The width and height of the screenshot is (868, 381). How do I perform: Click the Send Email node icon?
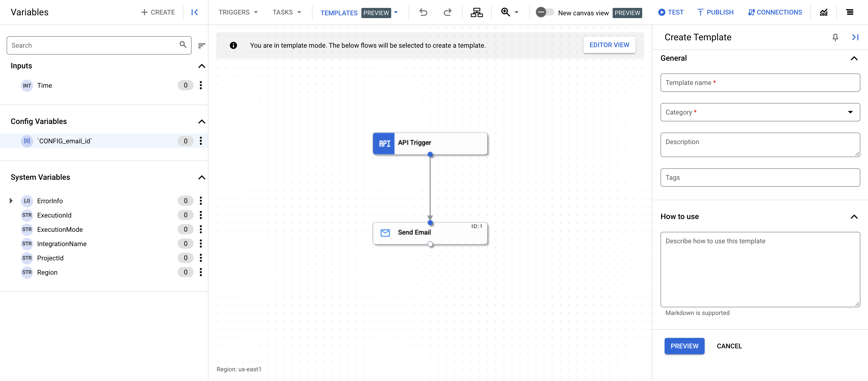click(x=385, y=232)
